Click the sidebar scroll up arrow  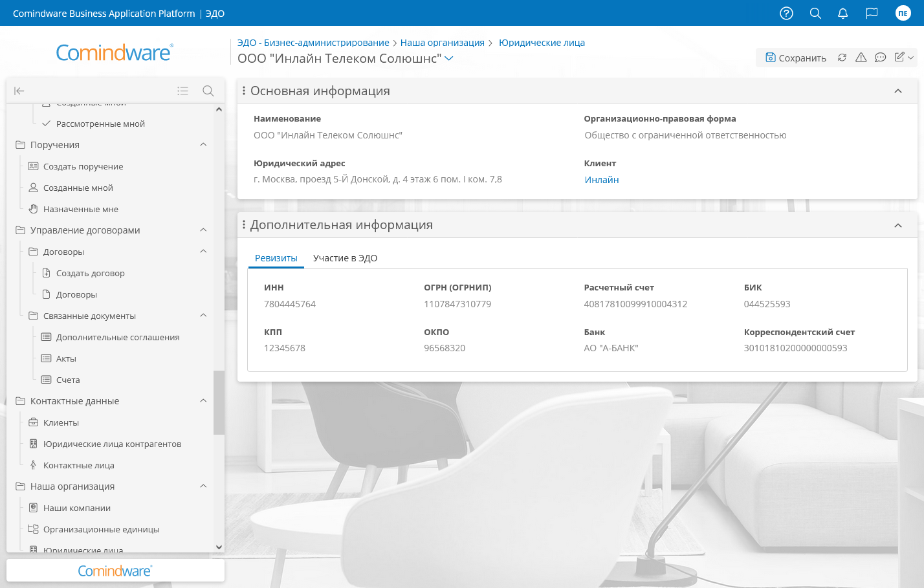219,109
